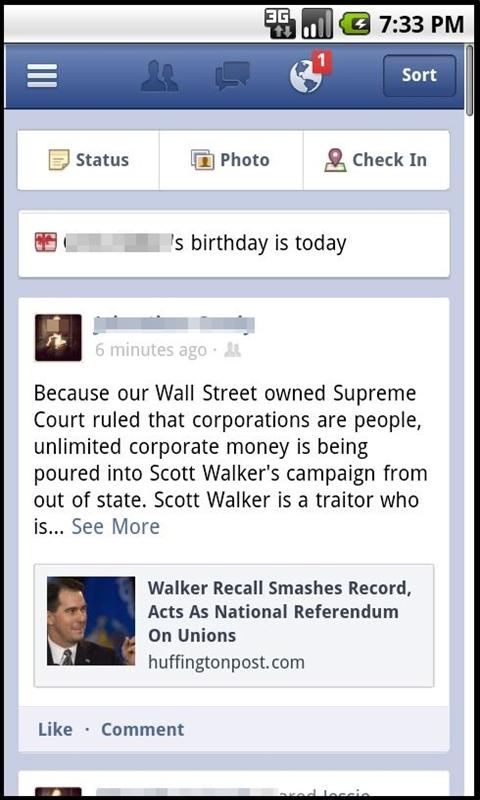Tap the Status note icon
Image resolution: width=480 pixels, height=800 pixels.
pyautogui.click(x=59, y=160)
